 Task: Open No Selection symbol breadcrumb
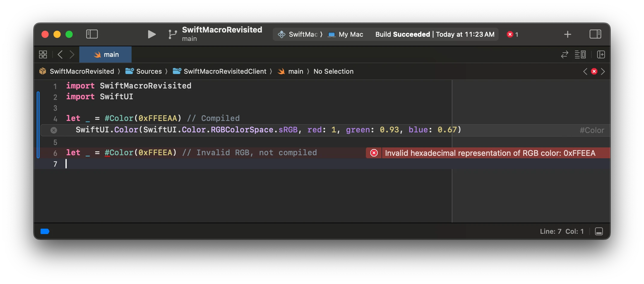[333, 71]
